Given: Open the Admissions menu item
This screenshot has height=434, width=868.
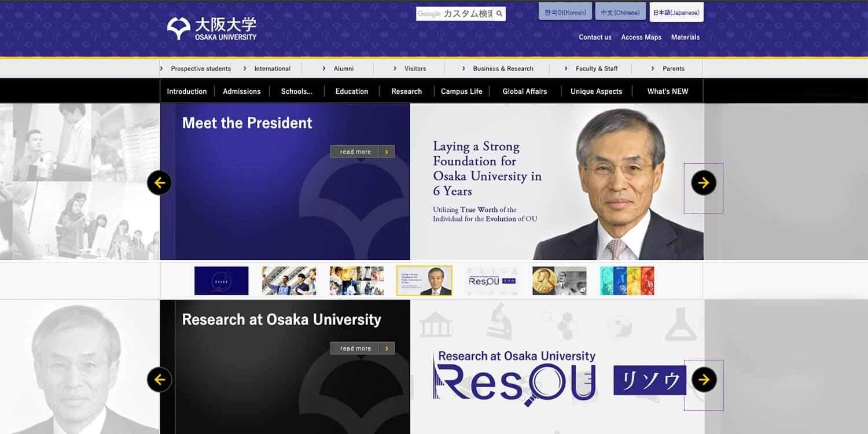Looking at the screenshot, I should point(241,91).
